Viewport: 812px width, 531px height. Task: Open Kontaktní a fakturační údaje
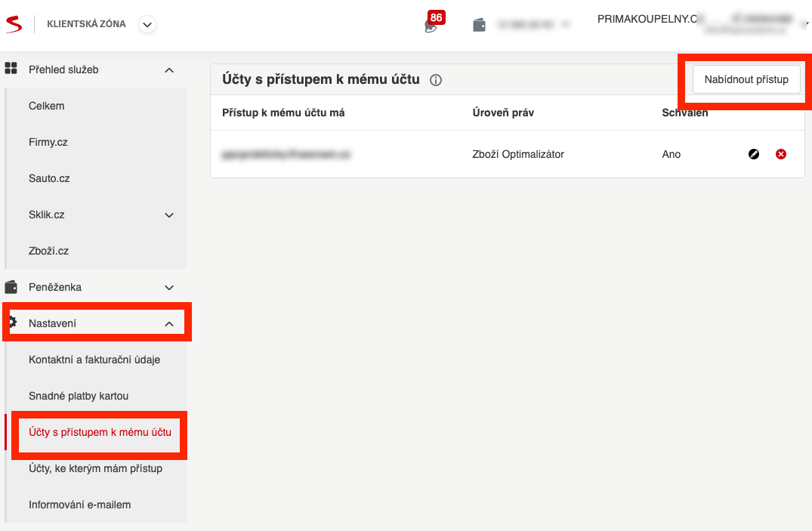(94, 360)
